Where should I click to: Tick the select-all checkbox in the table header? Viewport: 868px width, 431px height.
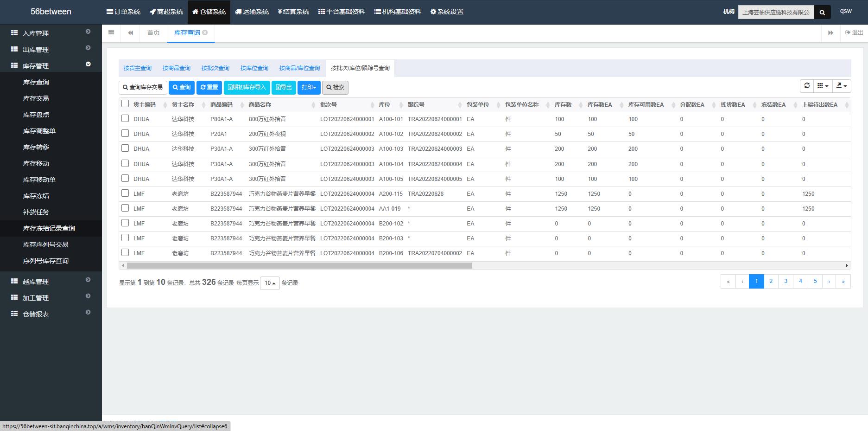pyautogui.click(x=125, y=104)
